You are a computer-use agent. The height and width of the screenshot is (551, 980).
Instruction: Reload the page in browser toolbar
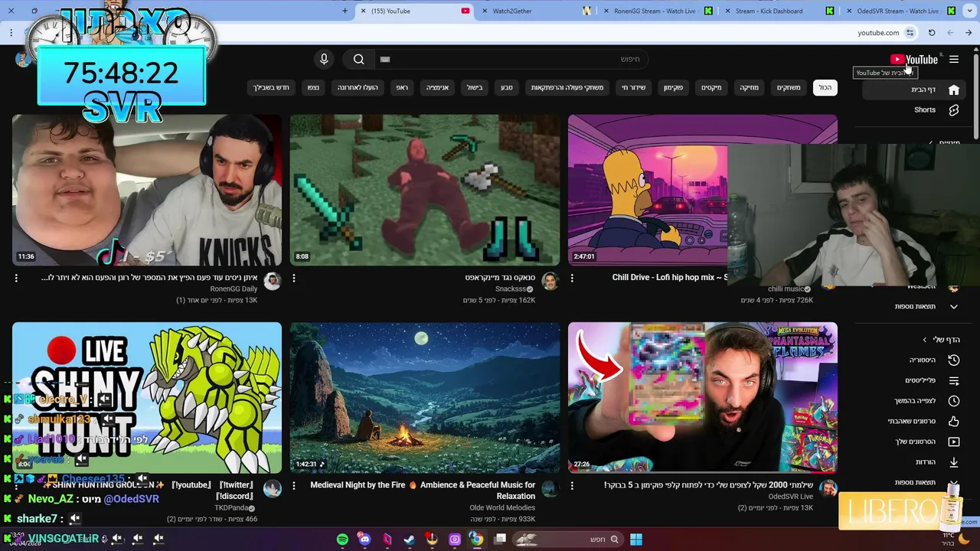pyautogui.click(x=932, y=33)
